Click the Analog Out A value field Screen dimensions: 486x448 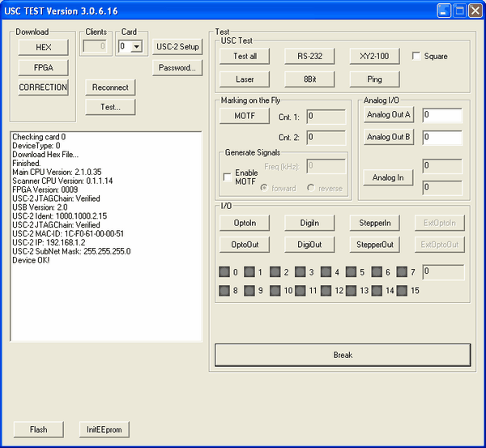click(x=442, y=115)
